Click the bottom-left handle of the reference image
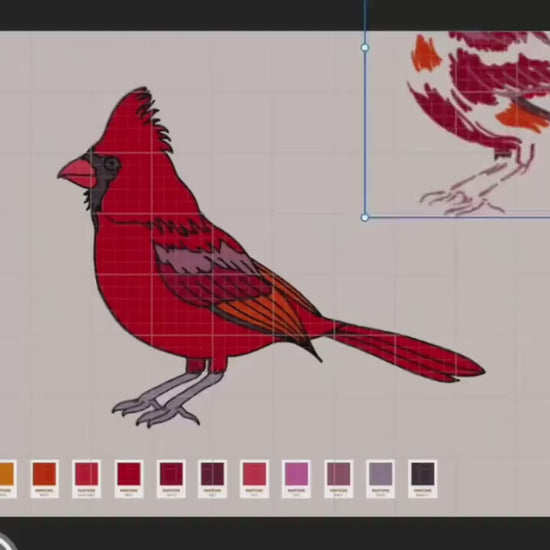 click(x=365, y=218)
